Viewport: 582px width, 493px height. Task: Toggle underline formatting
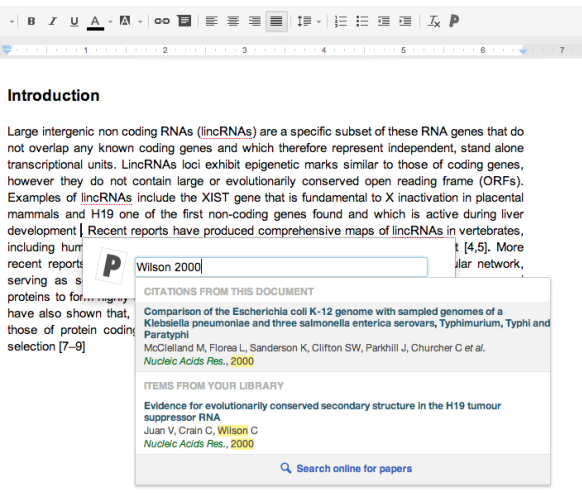click(x=74, y=21)
